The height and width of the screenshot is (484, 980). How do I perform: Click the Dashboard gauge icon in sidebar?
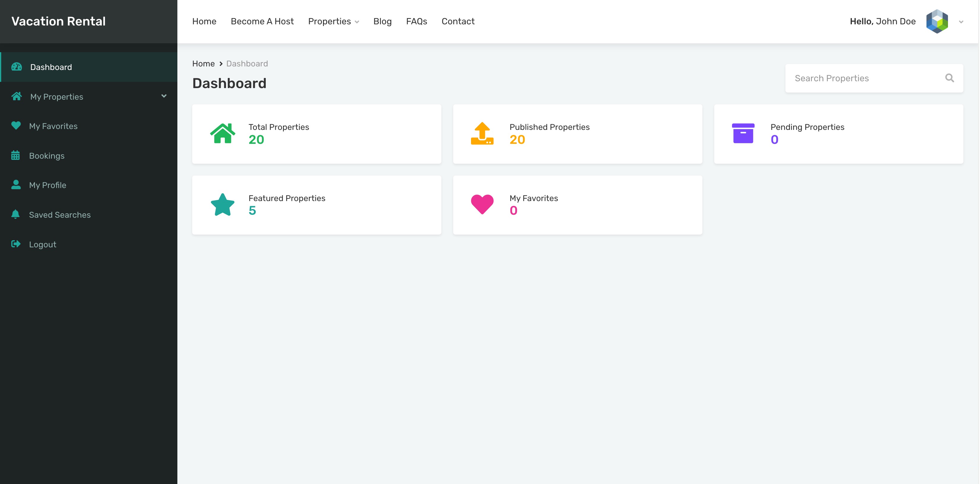pyautogui.click(x=16, y=67)
